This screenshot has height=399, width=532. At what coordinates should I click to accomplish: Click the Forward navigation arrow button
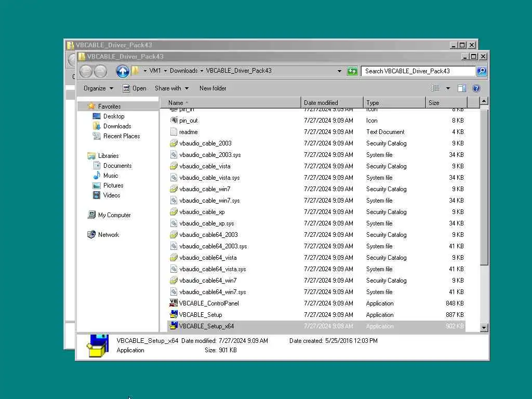pos(100,71)
